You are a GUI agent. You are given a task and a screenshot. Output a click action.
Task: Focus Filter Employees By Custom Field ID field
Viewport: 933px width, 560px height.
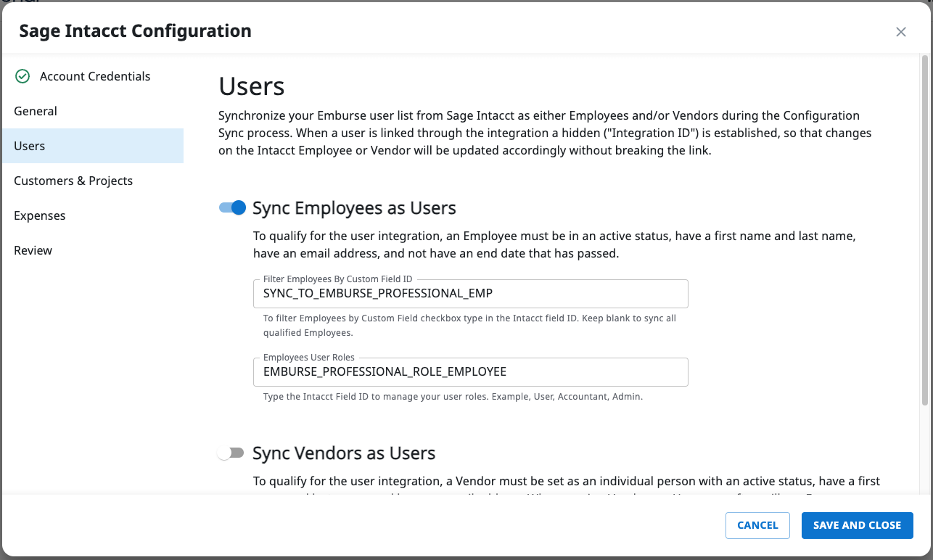click(470, 294)
